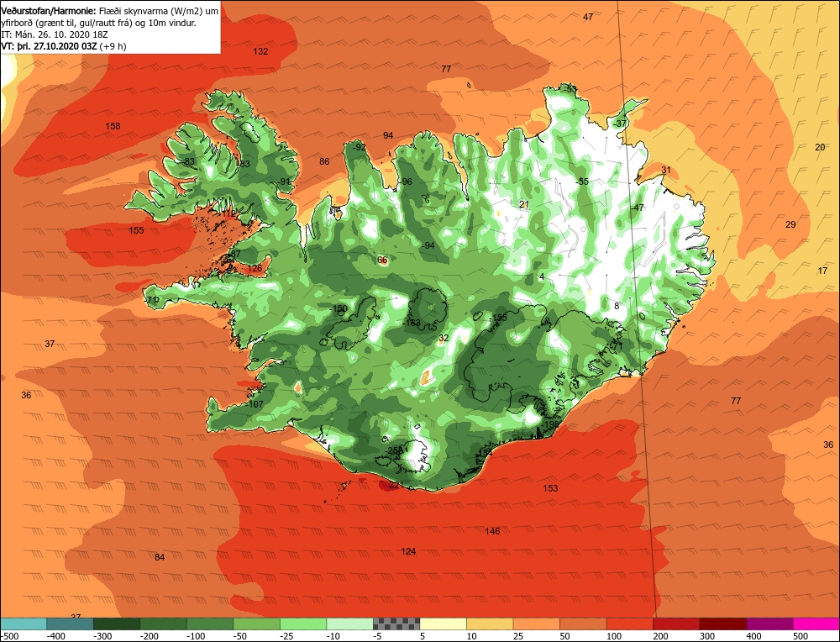The width and height of the screenshot is (840, 642).
Task: Click the map value 153
Action: (550, 488)
